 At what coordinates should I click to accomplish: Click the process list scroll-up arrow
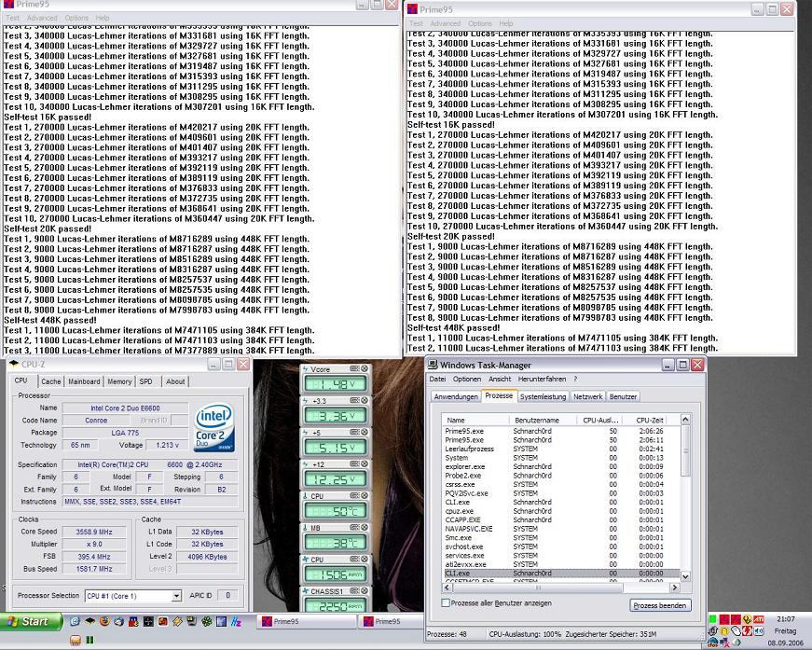click(x=685, y=420)
